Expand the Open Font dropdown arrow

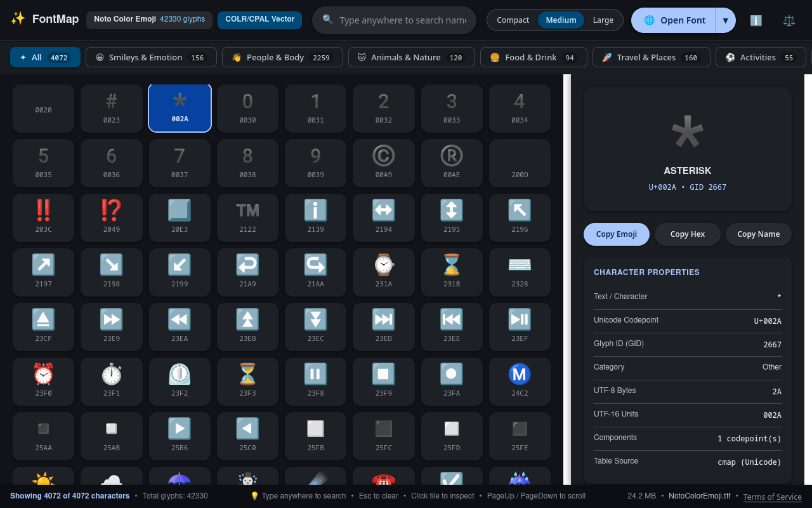(x=725, y=20)
